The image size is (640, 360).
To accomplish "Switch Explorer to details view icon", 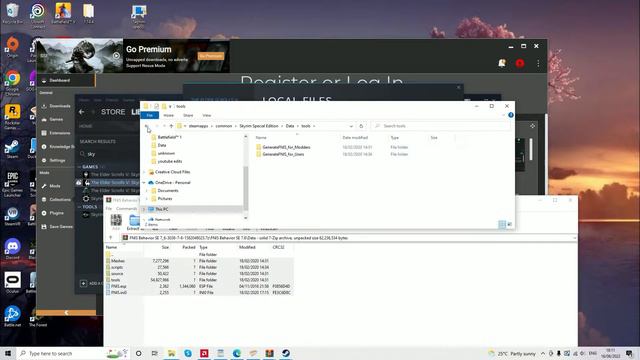I will pyautogui.click(x=502, y=224).
